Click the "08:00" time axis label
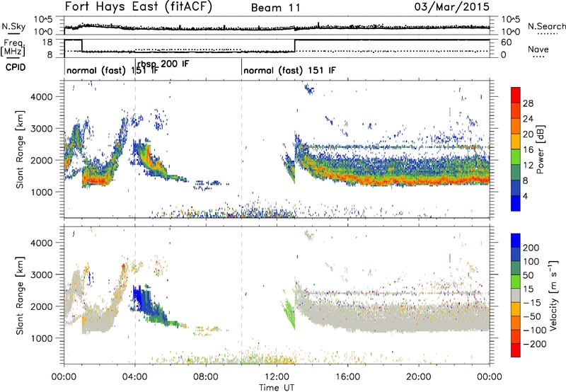 point(206,377)
